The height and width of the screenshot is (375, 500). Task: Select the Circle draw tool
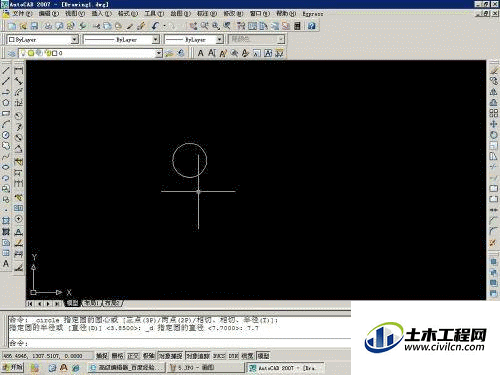pyautogui.click(x=6, y=135)
